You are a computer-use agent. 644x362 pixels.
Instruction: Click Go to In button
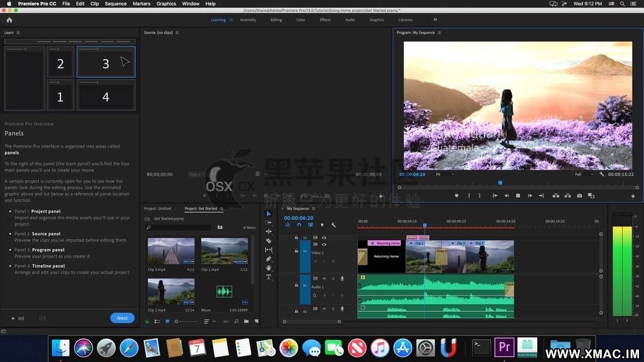pyautogui.click(x=495, y=196)
